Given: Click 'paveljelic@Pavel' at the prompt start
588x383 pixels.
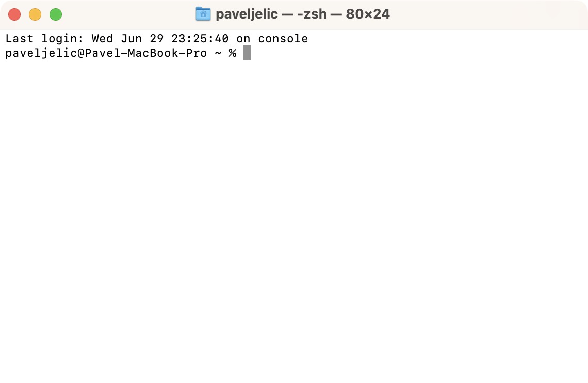Looking at the screenshot, I should click(x=62, y=53).
